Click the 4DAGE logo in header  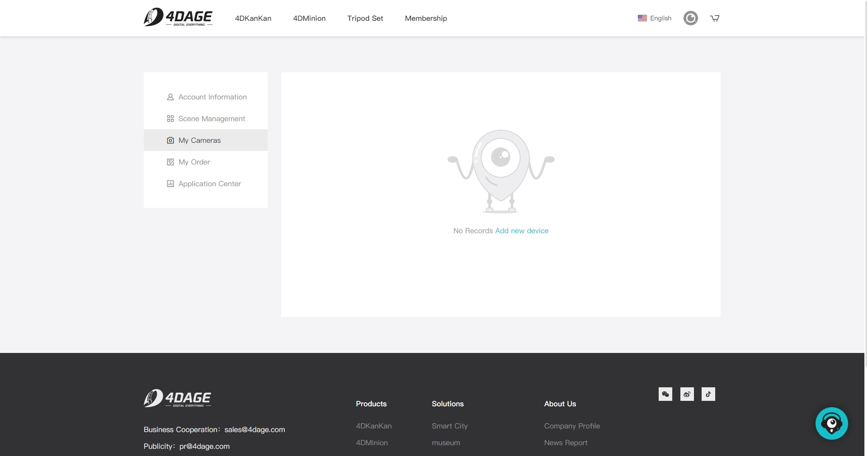(x=178, y=18)
